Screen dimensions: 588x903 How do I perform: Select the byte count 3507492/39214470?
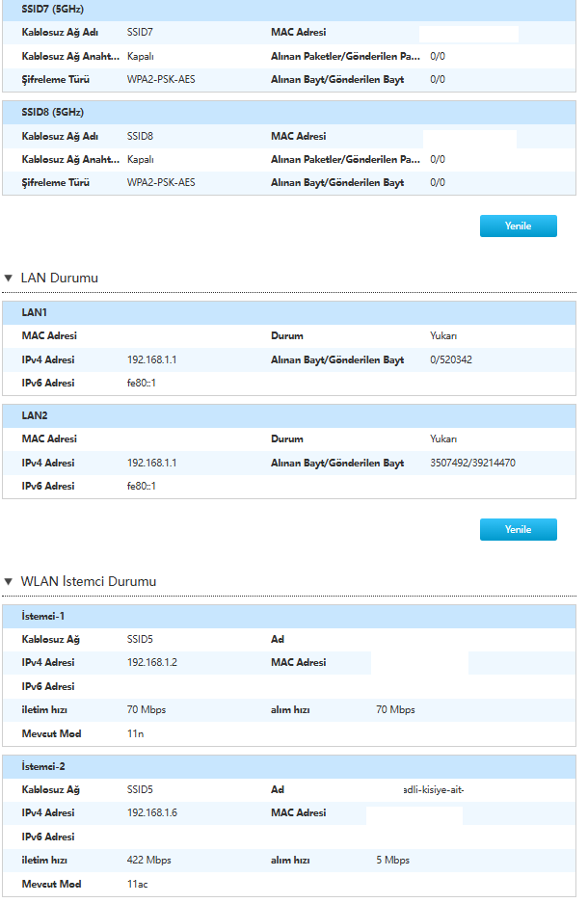pos(473,463)
